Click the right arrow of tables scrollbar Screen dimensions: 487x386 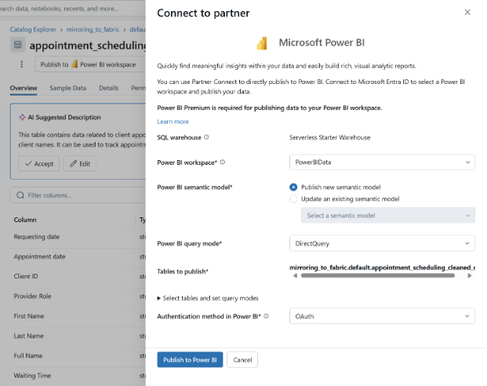coord(469,276)
